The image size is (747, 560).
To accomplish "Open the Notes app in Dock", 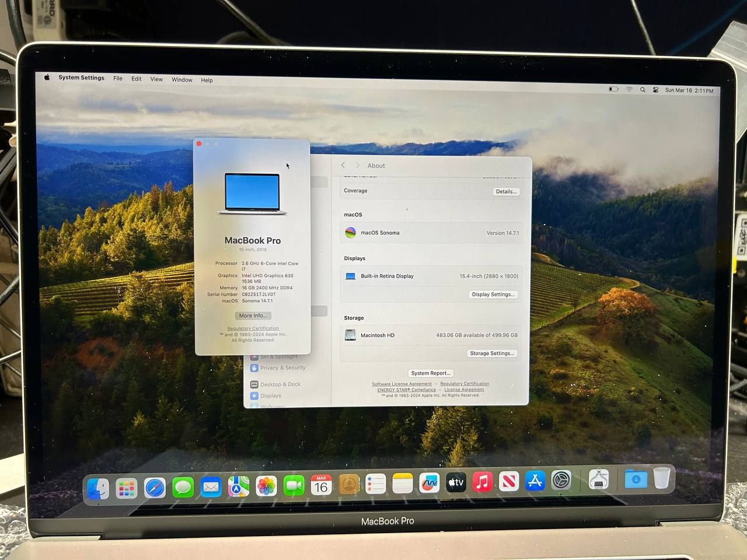I will click(402, 483).
